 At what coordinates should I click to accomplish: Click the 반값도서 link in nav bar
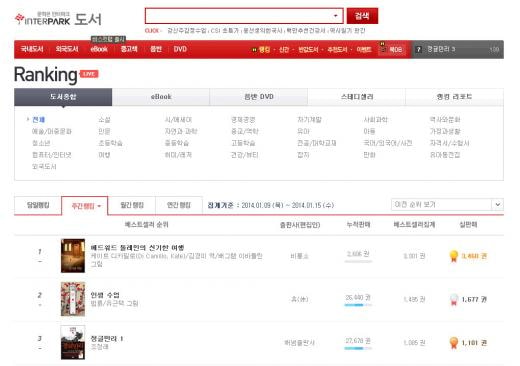[x=308, y=50]
